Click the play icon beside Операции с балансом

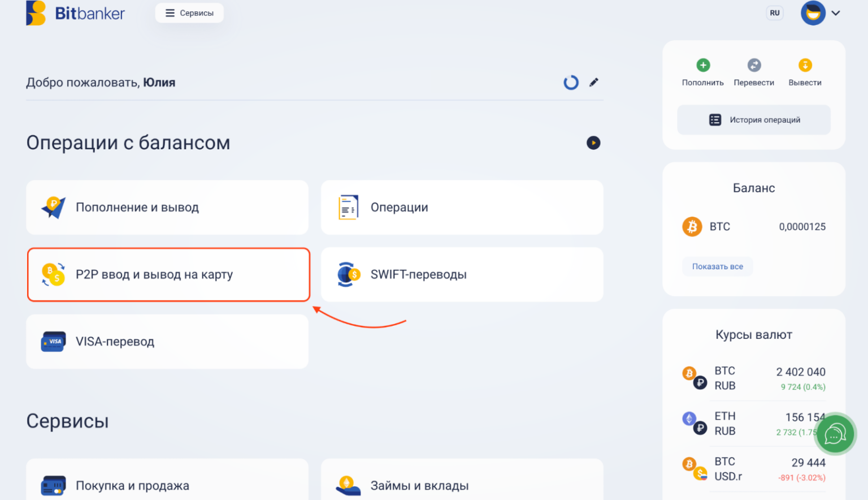(593, 143)
